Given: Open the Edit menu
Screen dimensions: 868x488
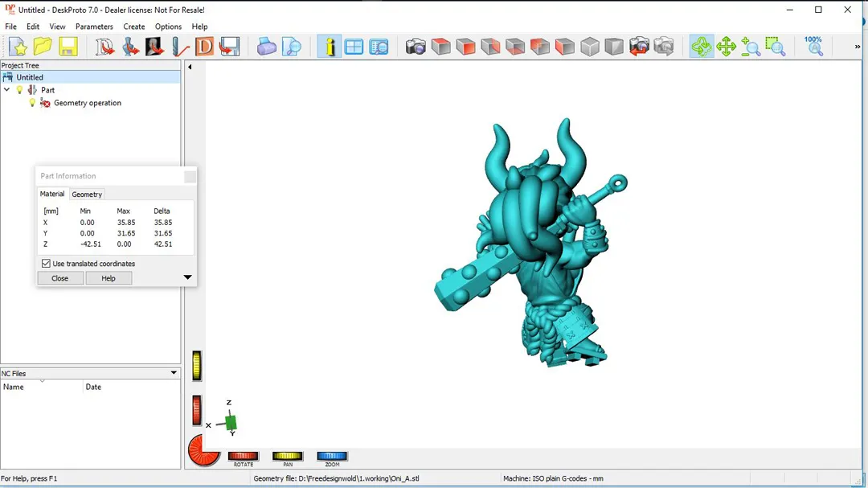Looking at the screenshot, I should pos(33,27).
